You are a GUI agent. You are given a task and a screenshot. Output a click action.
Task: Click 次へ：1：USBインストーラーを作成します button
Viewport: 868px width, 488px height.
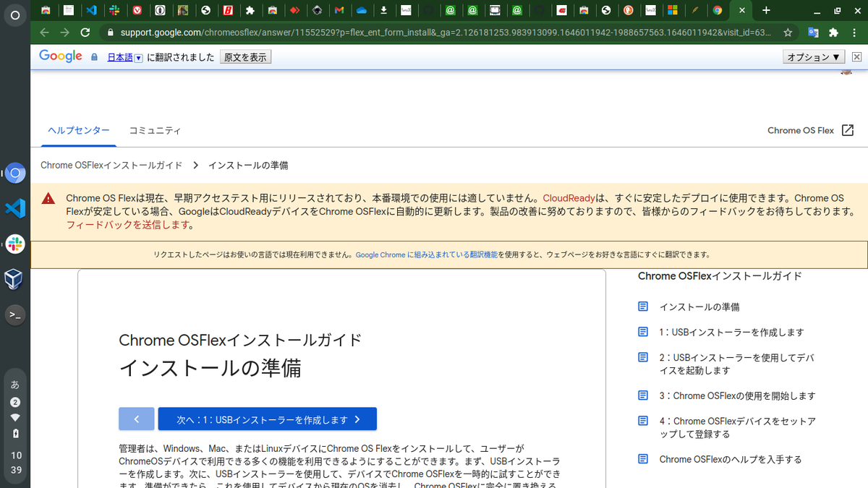click(268, 419)
